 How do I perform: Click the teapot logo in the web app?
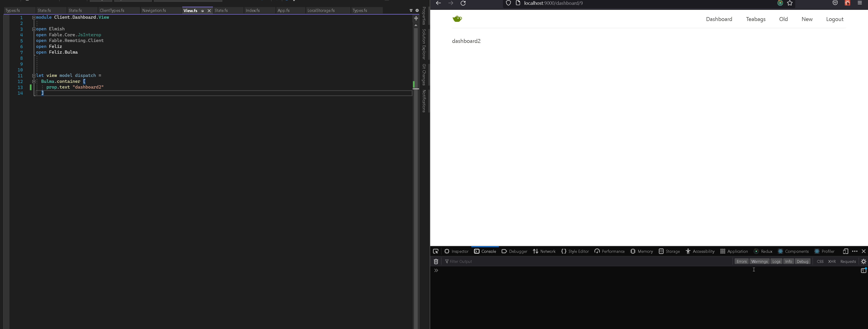[x=457, y=19]
